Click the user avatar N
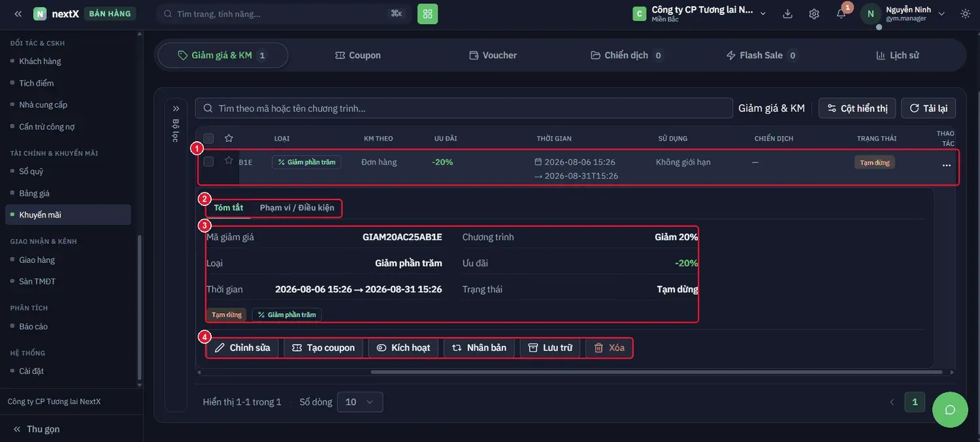Viewport: 980px width, 442px height. 871,14
